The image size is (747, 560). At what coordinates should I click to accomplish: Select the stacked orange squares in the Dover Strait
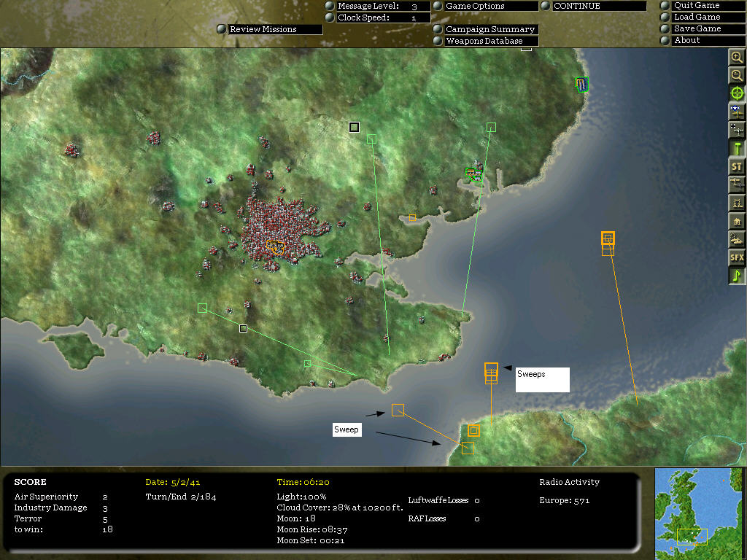click(491, 373)
